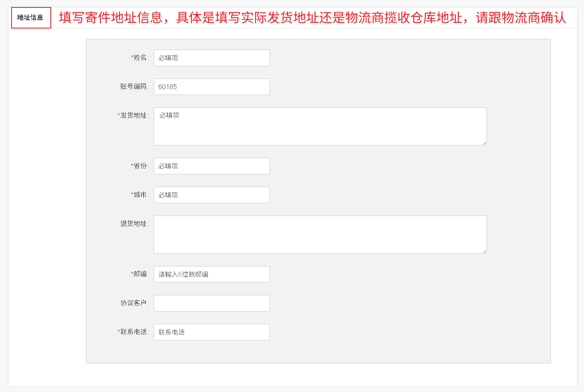Select the 省份 input box
This screenshot has width=584, height=392.
212,166
